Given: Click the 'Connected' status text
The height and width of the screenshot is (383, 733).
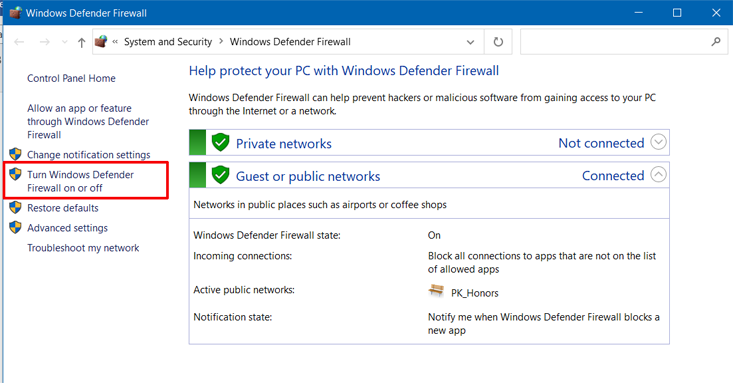Looking at the screenshot, I should point(613,176).
